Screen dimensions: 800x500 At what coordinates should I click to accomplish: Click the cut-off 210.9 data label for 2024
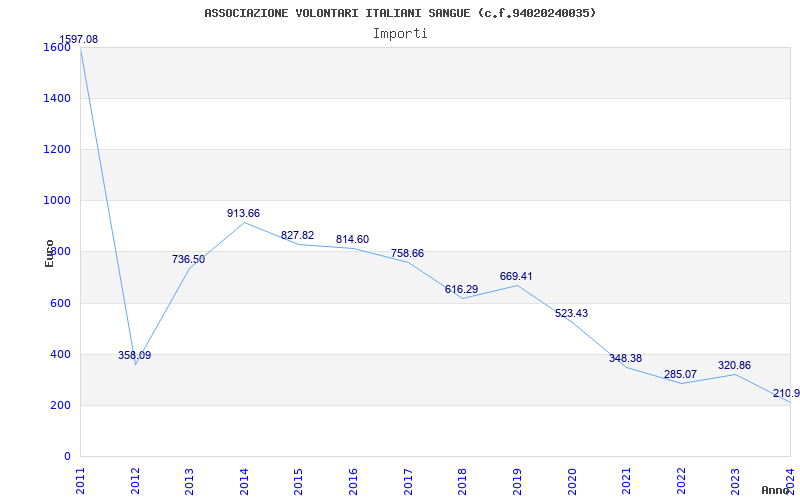pyautogui.click(x=786, y=393)
